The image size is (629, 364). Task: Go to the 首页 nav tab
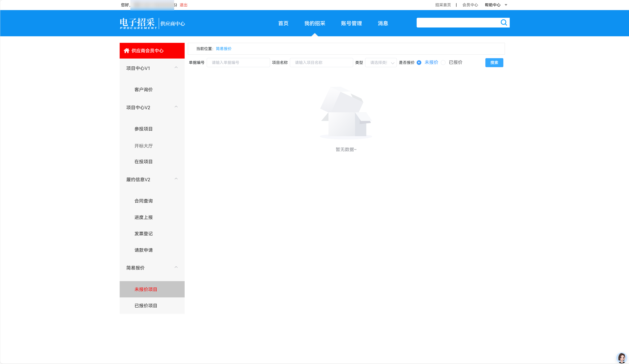point(283,23)
